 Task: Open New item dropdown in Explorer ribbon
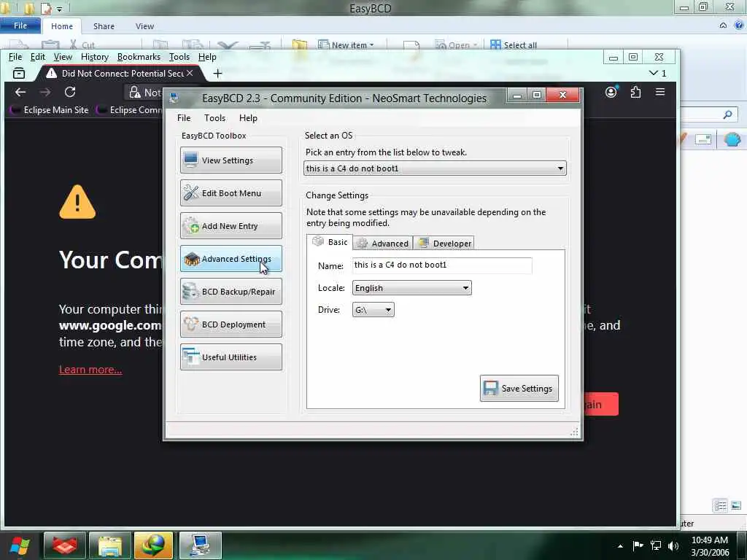click(347, 44)
